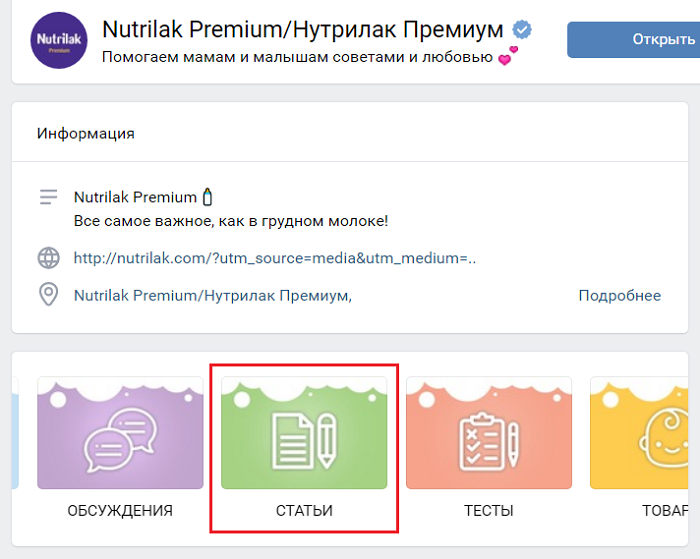700x559 pixels.
Task: Follow the nutrilak.com website link
Action: [x=275, y=258]
